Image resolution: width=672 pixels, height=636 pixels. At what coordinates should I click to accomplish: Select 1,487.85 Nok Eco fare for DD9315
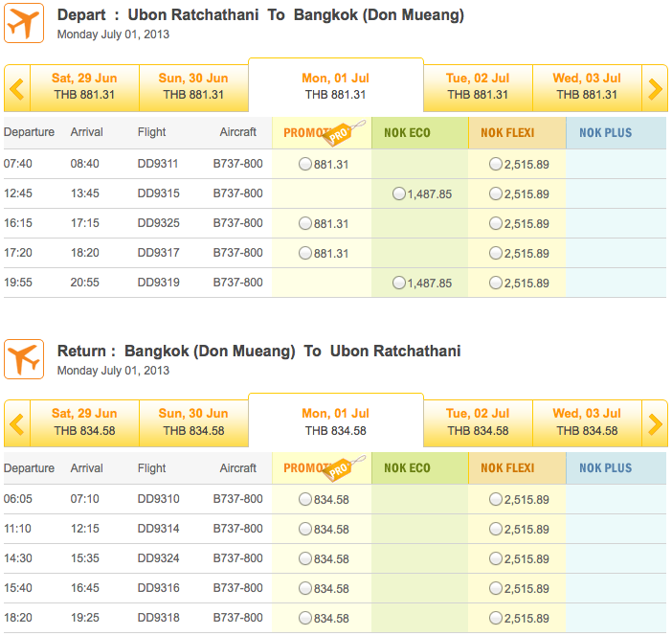pos(399,193)
